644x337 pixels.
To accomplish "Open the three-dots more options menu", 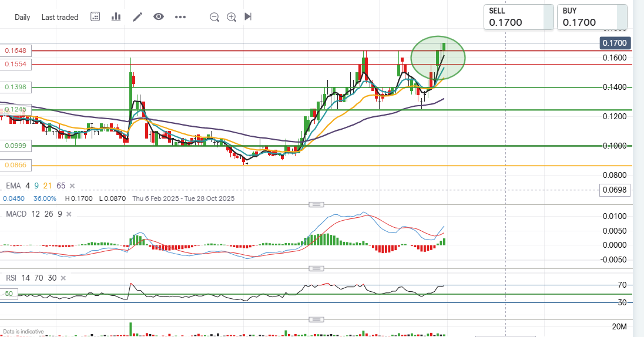I will tap(180, 17).
